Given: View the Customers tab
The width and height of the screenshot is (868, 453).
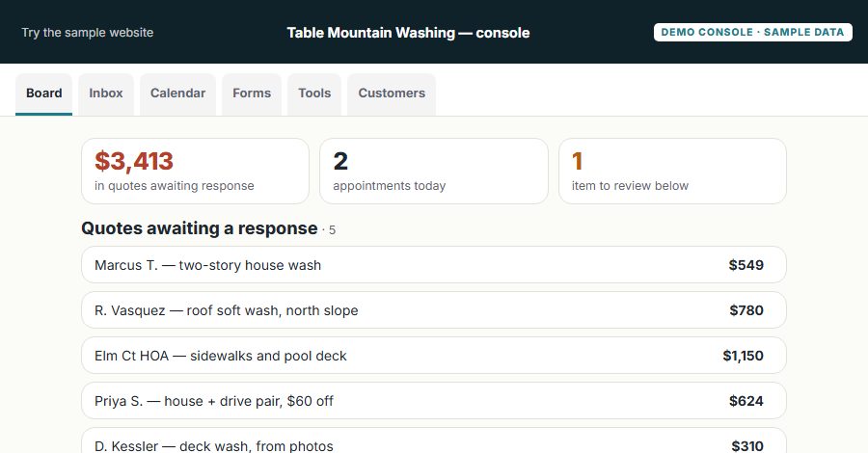Looking at the screenshot, I should pos(392,94).
